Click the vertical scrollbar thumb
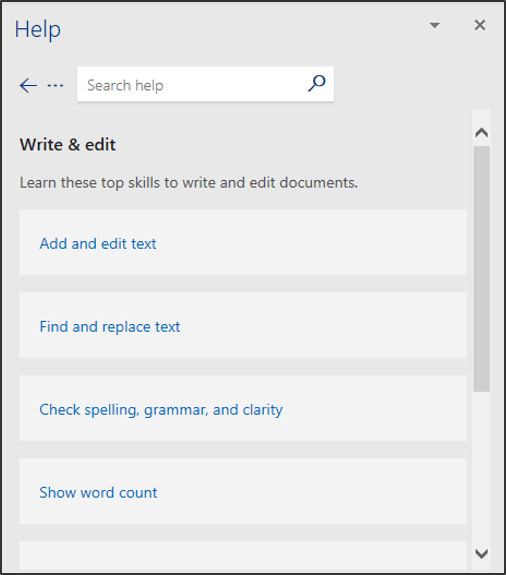 [481, 269]
